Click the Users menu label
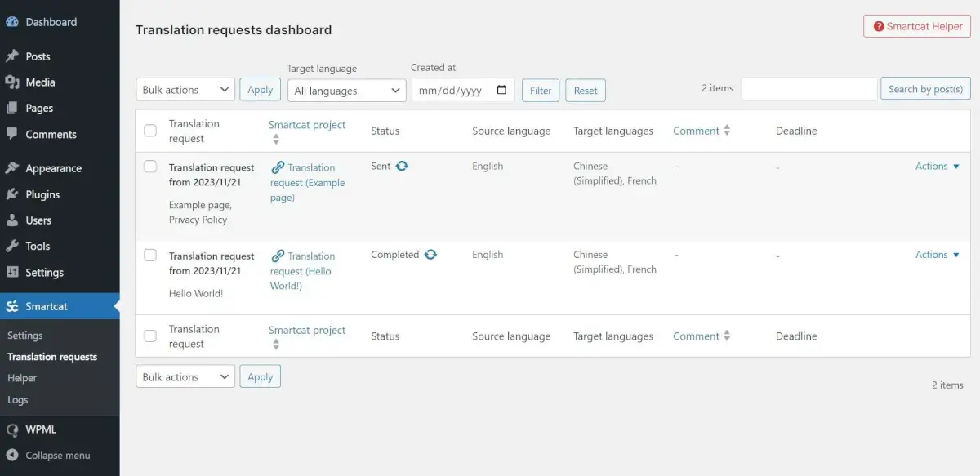This screenshot has width=980, height=476. [38, 220]
